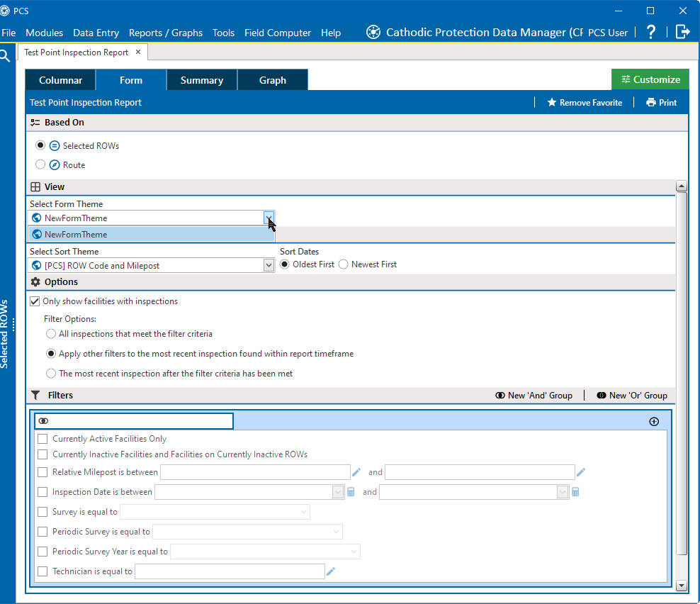Click the logout exit icon at top right
This screenshot has width=700, height=604.
click(x=682, y=32)
